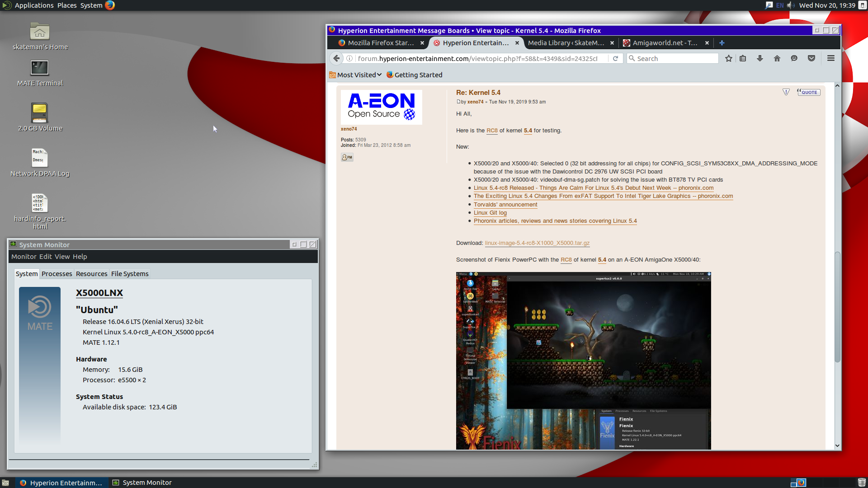Open accessibility/magnifier tray icon in top panel
The height and width of the screenshot is (488, 868).
click(769, 5)
